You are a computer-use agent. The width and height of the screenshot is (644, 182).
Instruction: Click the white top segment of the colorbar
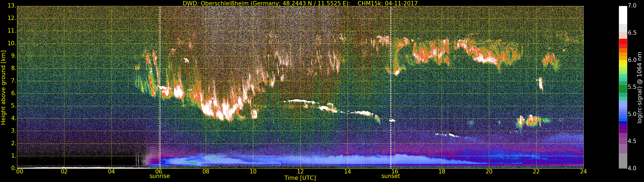[x=623, y=15]
